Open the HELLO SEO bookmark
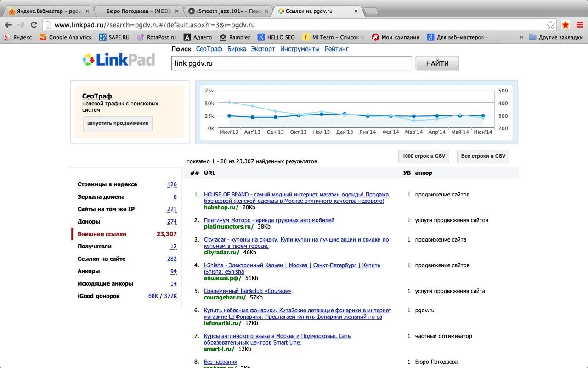 [276, 37]
